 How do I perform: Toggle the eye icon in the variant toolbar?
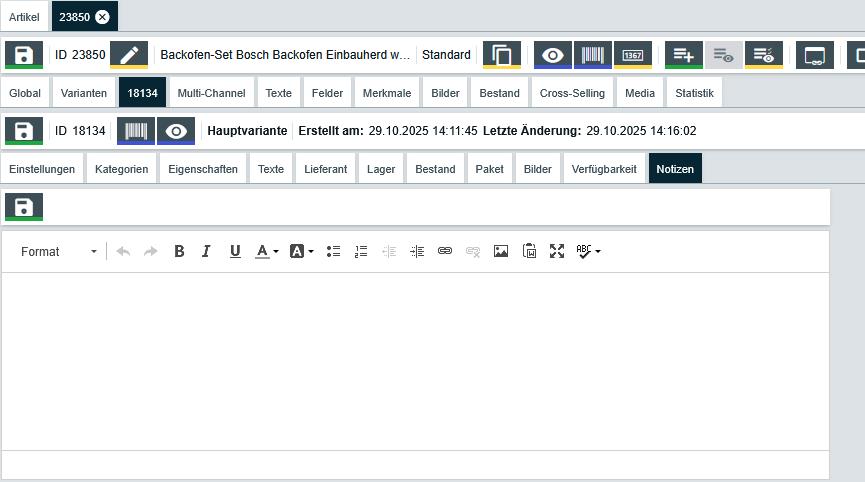click(176, 131)
